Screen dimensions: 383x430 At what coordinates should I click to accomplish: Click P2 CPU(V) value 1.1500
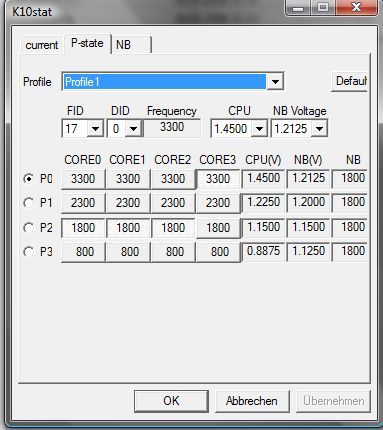(x=263, y=227)
